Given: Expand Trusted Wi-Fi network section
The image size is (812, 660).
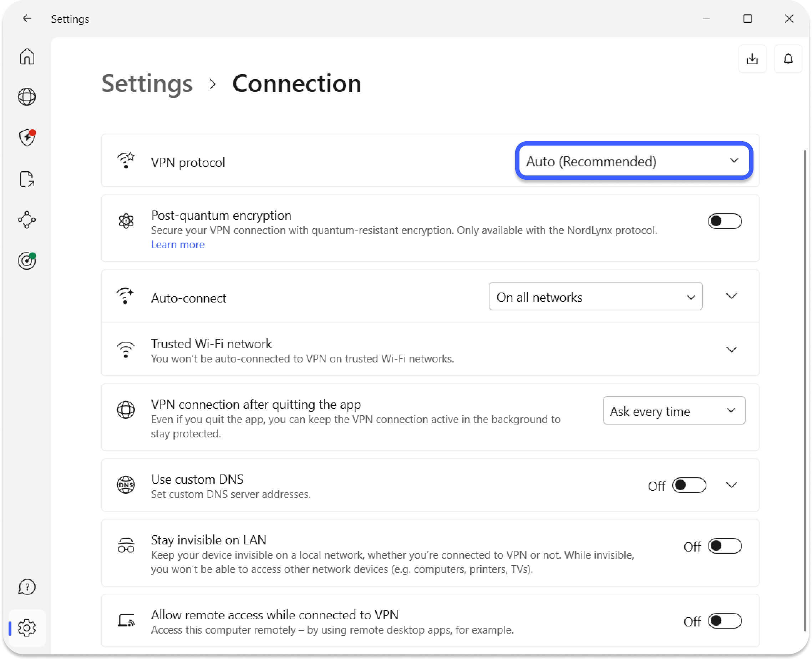Looking at the screenshot, I should 731,349.
